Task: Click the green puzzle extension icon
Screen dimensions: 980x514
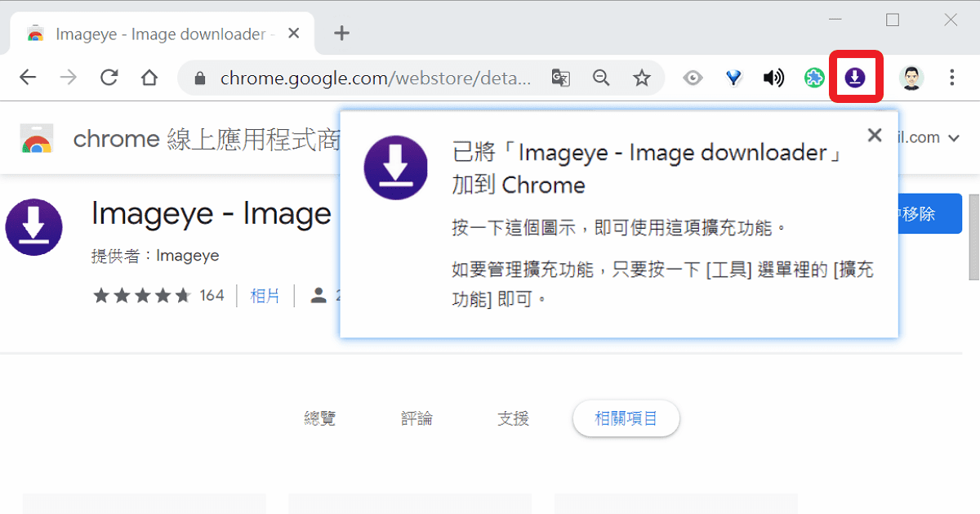Action: click(814, 78)
